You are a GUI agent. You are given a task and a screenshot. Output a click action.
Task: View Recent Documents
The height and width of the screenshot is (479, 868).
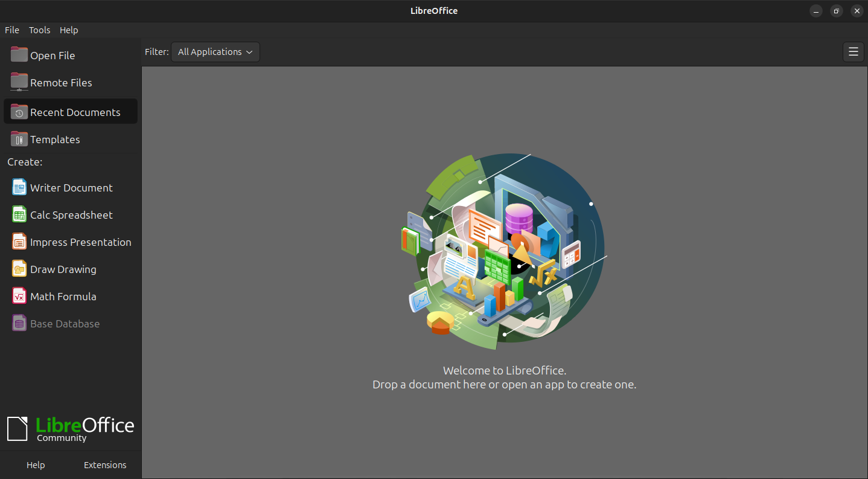pyautogui.click(x=75, y=112)
